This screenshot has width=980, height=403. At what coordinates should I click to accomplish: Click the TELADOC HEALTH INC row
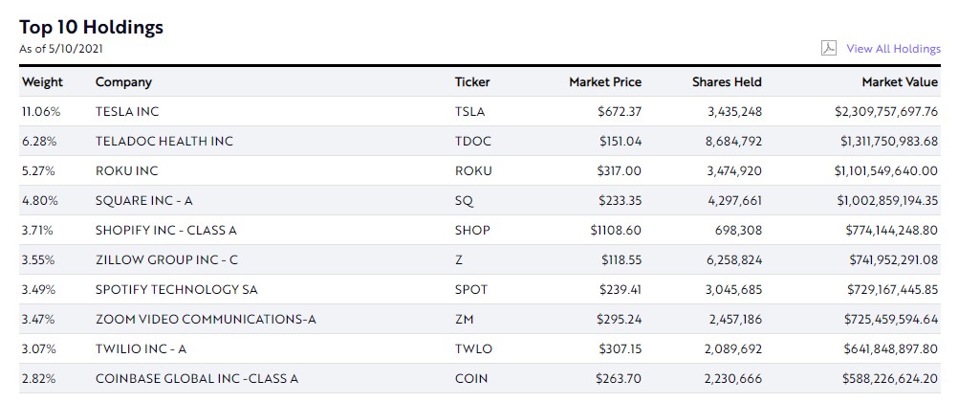[x=164, y=142]
